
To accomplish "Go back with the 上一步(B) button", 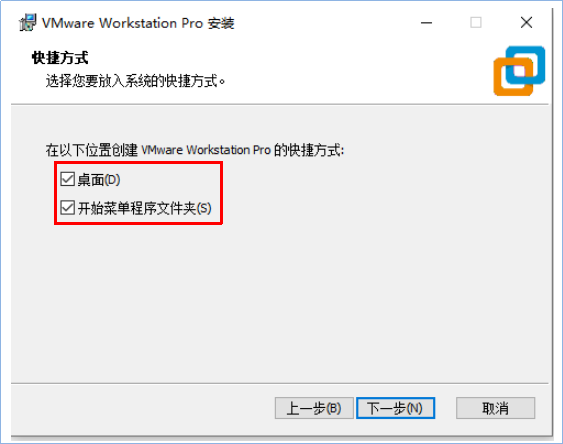I will [x=314, y=408].
